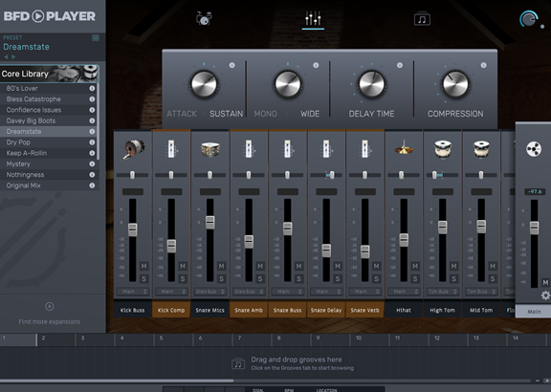Click the info icon beside 80's Lover

pos(92,89)
